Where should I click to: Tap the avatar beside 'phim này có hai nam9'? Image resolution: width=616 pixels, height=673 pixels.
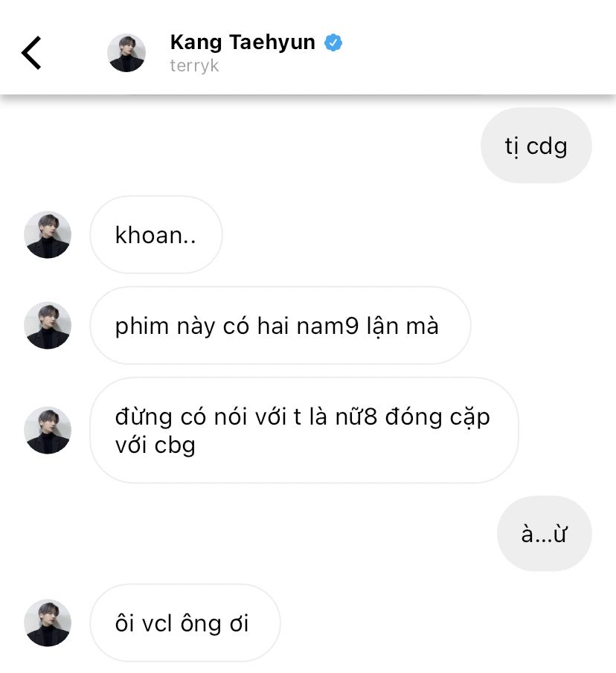(x=48, y=325)
